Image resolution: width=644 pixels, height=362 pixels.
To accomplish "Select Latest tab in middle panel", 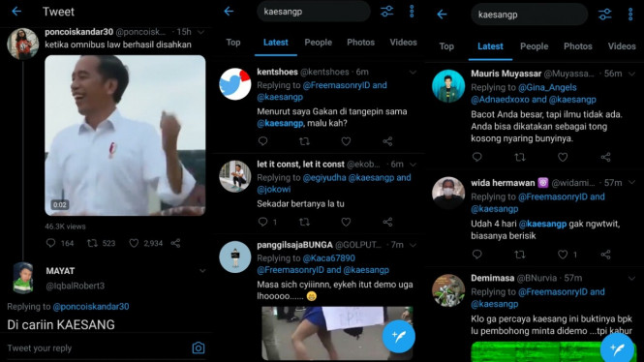I will click(276, 43).
